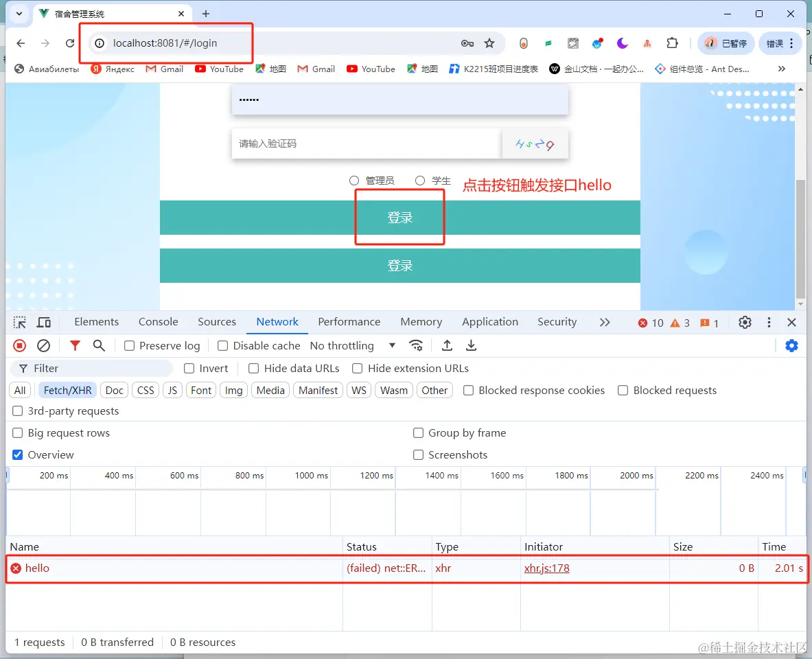The width and height of the screenshot is (812, 659).
Task: Enable Preserve log checkbox
Action: pyautogui.click(x=130, y=345)
